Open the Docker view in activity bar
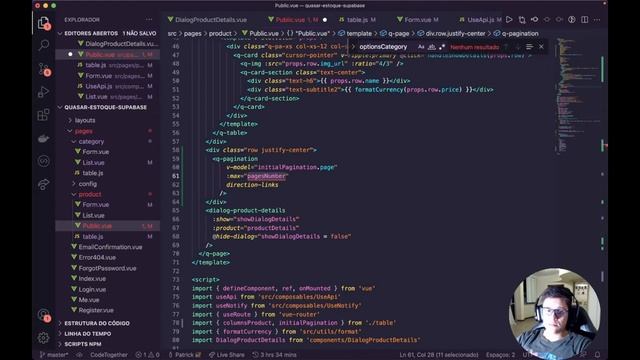The image size is (640, 360). coord(43,138)
